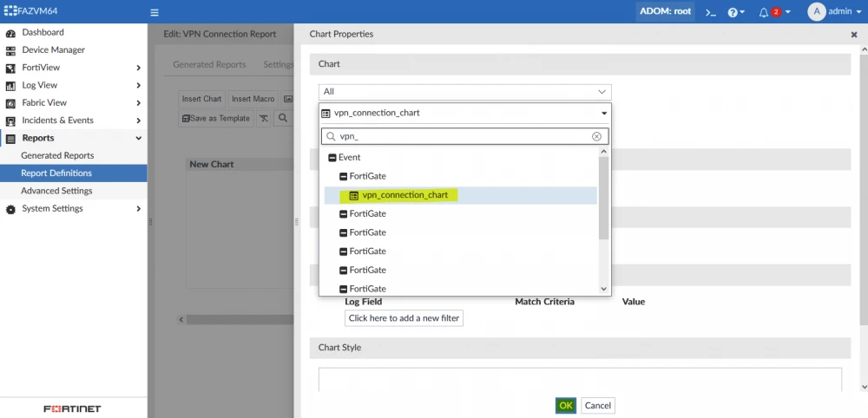Expand the System Settings submenu chevron
The height and width of the screenshot is (418, 868).
[138, 209]
